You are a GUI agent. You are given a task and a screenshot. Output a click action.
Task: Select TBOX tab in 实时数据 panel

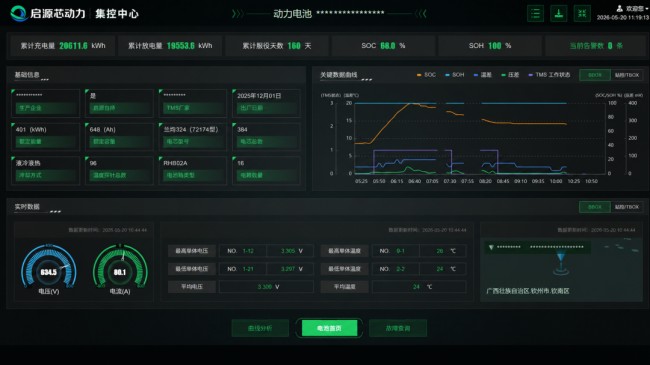coord(627,207)
